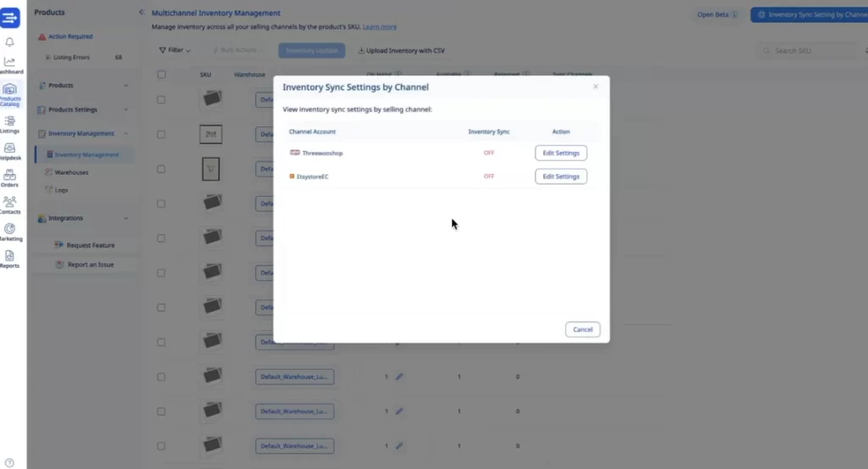The height and width of the screenshot is (469, 868).
Task: Click the Inventory Update button
Action: coord(312,50)
